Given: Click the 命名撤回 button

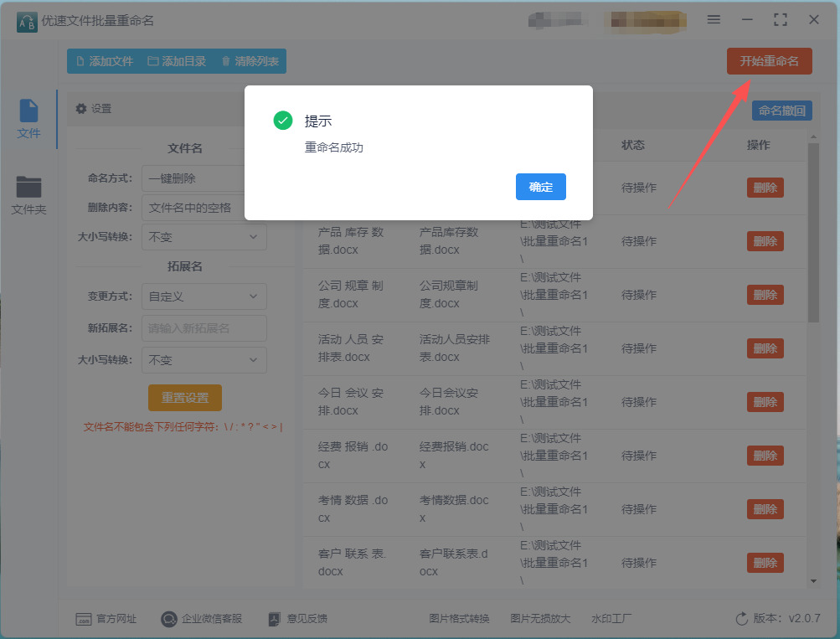Looking at the screenshot, I should 781,111.
